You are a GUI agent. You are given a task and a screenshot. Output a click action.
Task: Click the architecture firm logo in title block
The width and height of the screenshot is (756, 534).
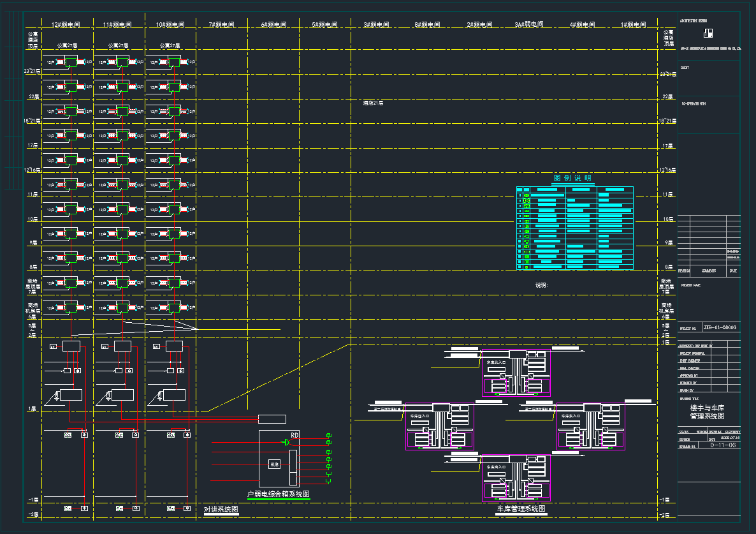[x=708, y=33]
